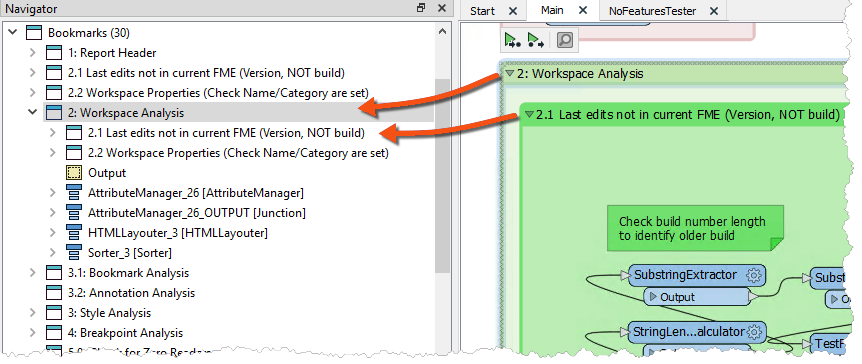Collapse the Bookmarks (30) tree node
Image resolution: width=862 pixels, height=364 pixels.
click(x=13, y=33)
